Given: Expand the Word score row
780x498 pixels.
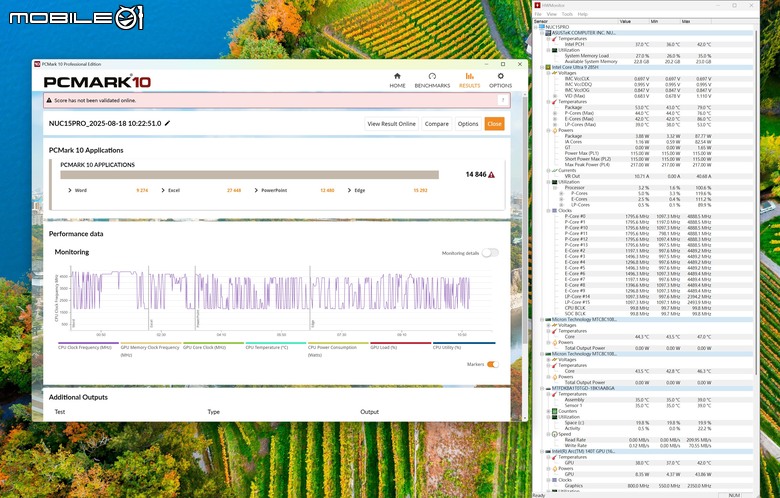Looking at the screenshot, I should tap(70, 190).
